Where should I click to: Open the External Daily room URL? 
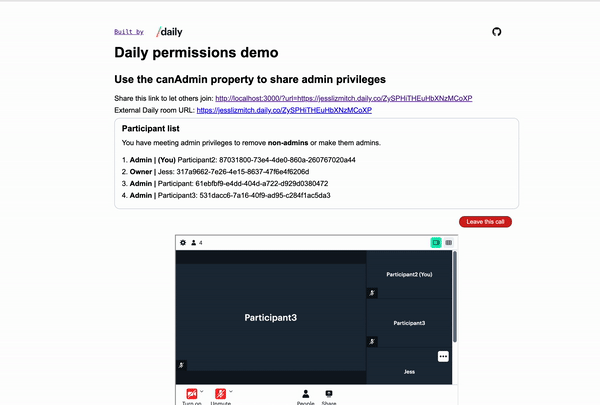[284, 110]
